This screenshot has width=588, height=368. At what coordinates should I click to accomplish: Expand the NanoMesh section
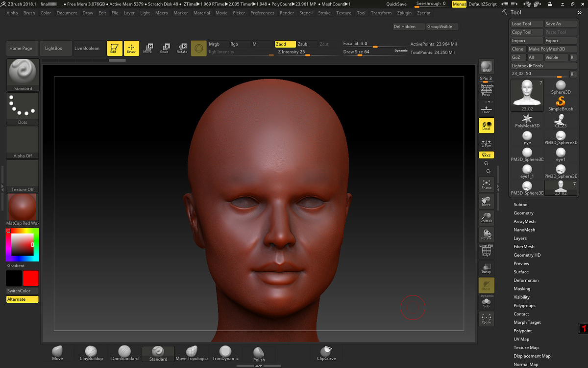[524, 230]
